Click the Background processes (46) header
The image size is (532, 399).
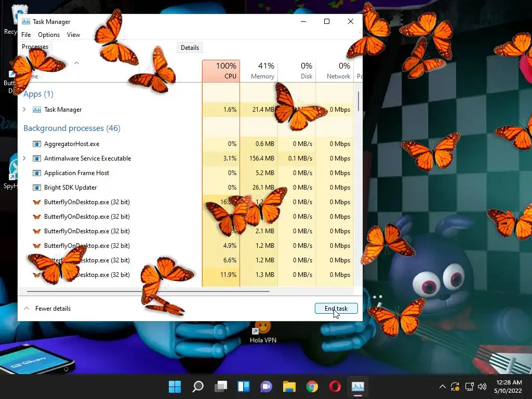click(x=72, y=128)
